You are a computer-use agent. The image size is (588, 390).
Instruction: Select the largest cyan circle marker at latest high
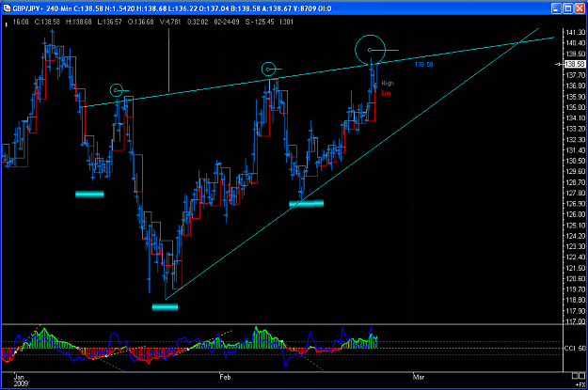(x=370, y=50)
